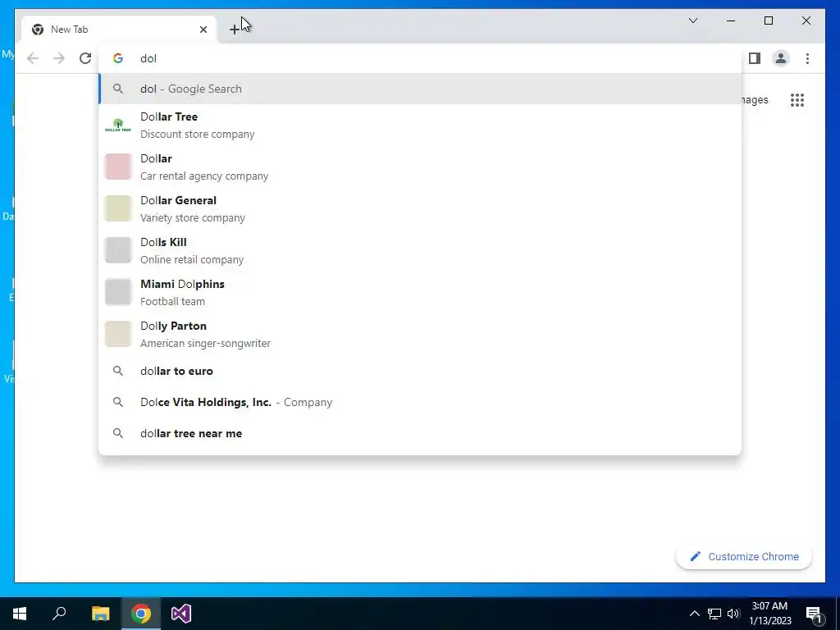Click the Chrome taskbar icon
Screen dimensions: 840x630
[141, 614]
